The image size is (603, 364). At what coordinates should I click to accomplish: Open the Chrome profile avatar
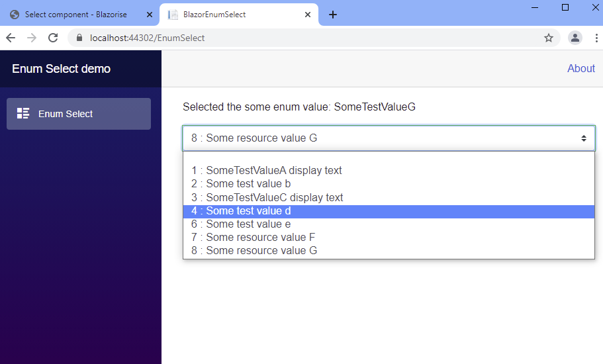pos(575,38)
